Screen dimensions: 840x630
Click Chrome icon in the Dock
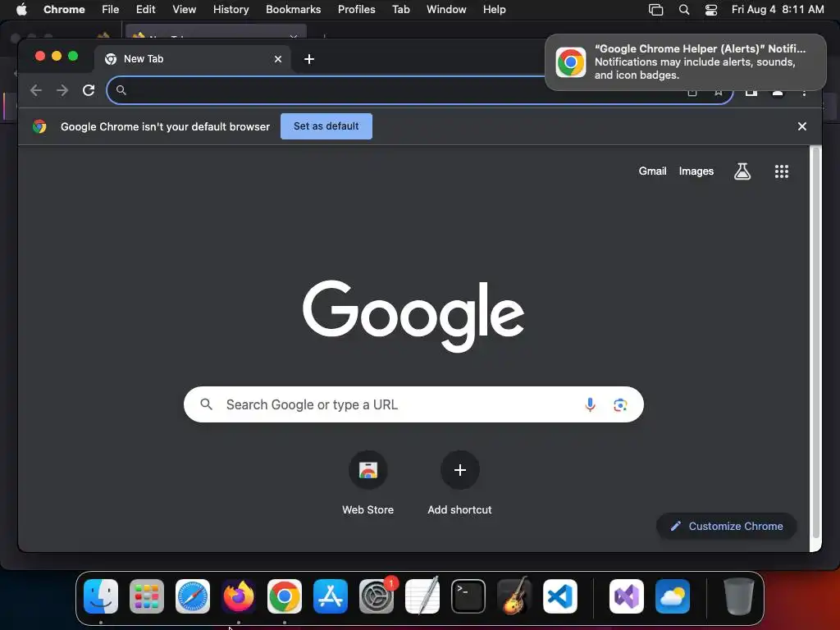coord(285,596)
